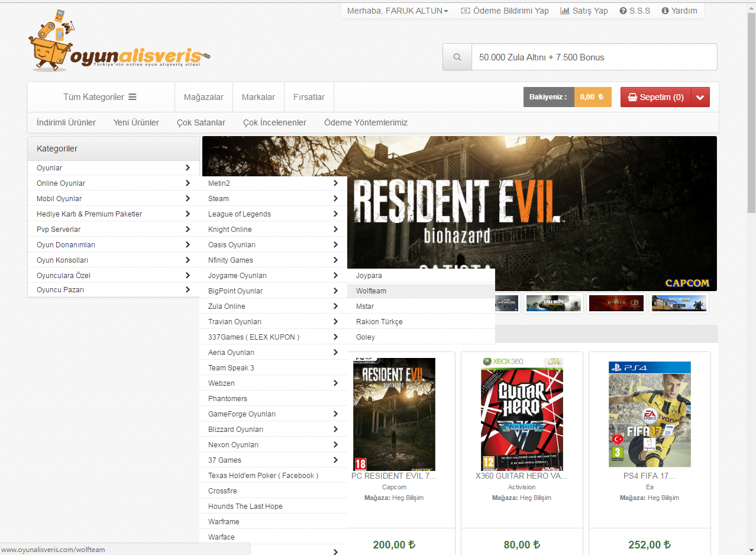The image size is (756, 555).
Task: Open the Satış Yap link
Action: [584, 11]
